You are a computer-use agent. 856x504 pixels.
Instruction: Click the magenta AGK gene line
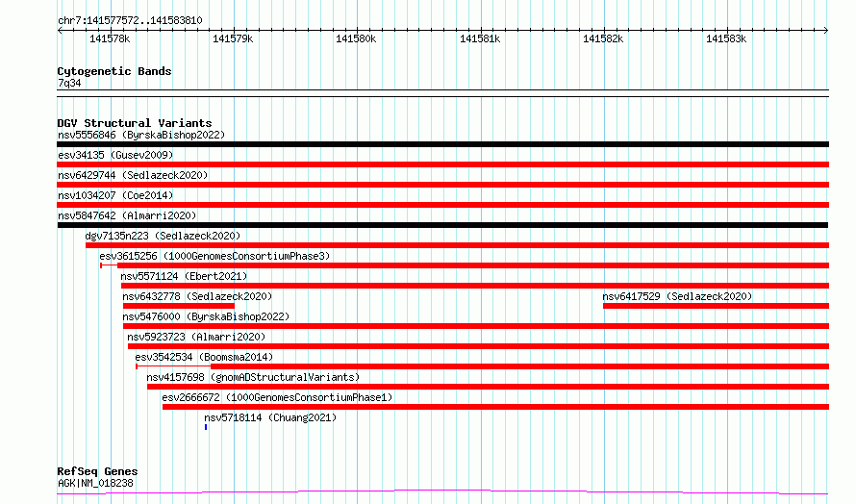tap(442, 492)
